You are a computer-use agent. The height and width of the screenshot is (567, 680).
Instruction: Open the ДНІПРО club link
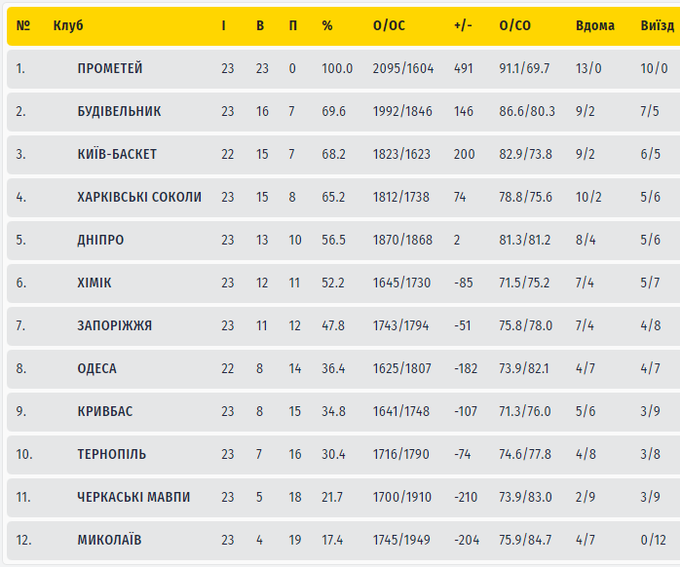[100, 240]
